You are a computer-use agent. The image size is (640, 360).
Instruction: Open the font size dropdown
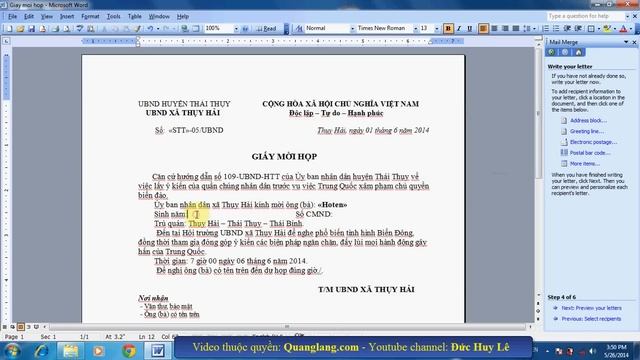pos(436,29)
